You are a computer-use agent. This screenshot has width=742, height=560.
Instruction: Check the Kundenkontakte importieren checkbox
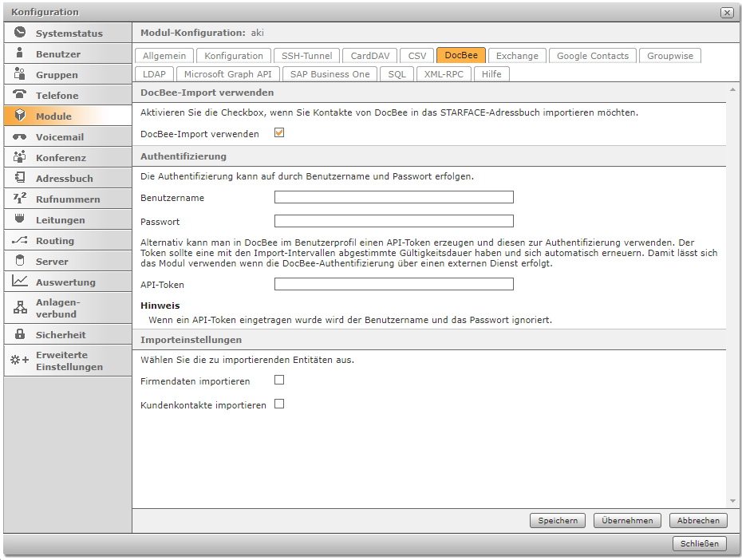pos(279,404)
